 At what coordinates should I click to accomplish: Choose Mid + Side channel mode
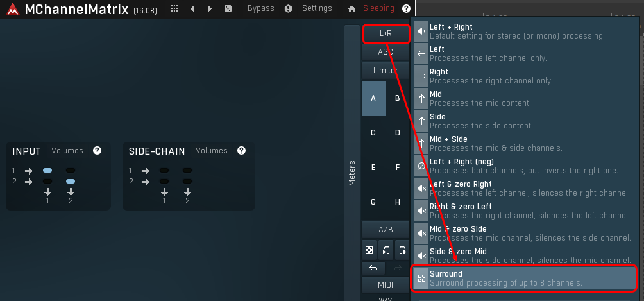(x=525, y=143)
